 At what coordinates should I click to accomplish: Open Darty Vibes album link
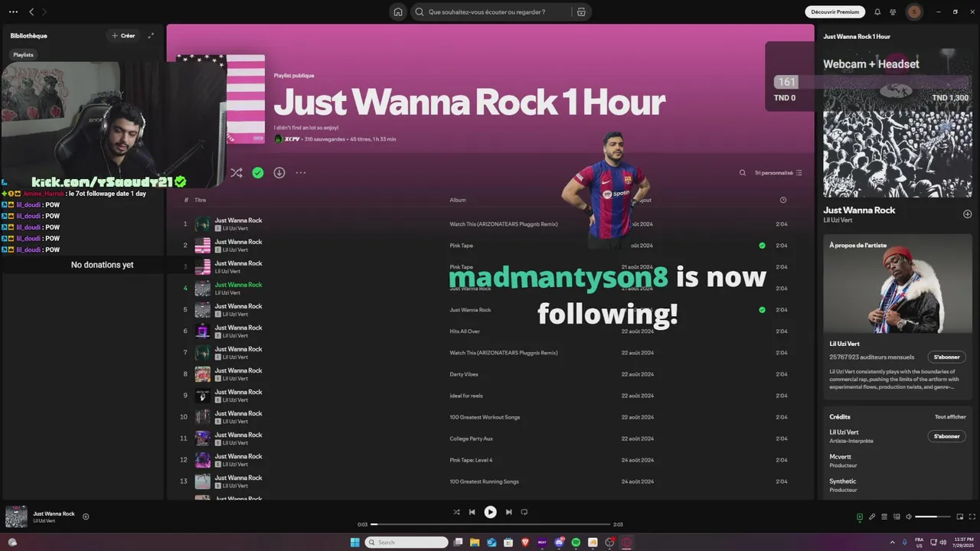464,374
